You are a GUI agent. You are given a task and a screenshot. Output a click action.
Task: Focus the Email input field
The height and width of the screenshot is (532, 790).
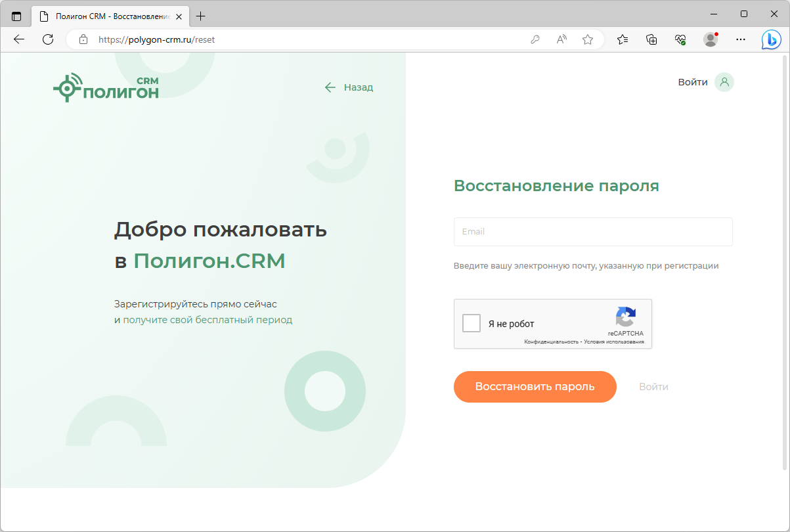[x=593, y=232]
